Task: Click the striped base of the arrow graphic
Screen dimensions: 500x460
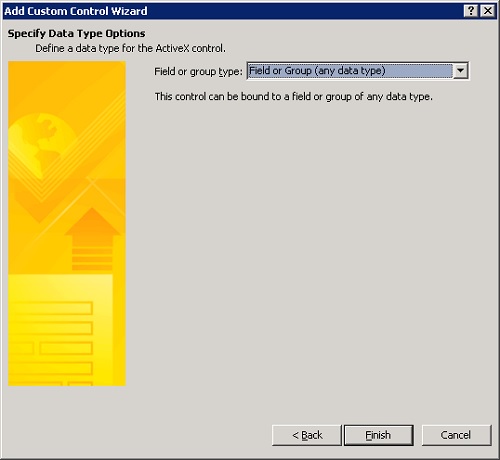Action: click(x=92, y=258)
